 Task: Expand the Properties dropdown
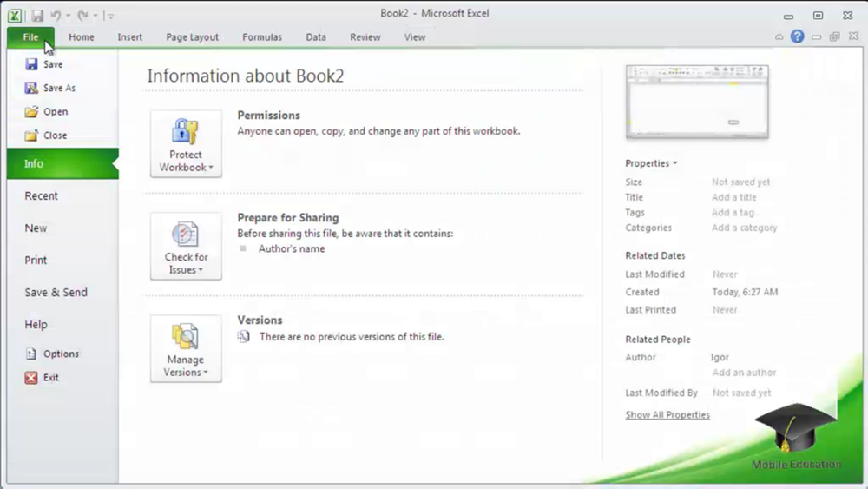pos(651,163)
